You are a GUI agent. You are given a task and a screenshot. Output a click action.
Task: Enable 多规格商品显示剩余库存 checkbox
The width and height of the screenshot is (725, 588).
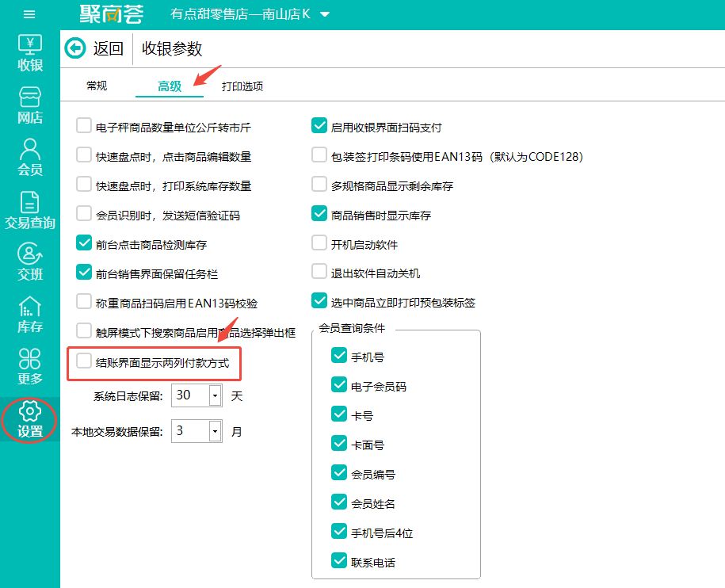tap(319, 185)
